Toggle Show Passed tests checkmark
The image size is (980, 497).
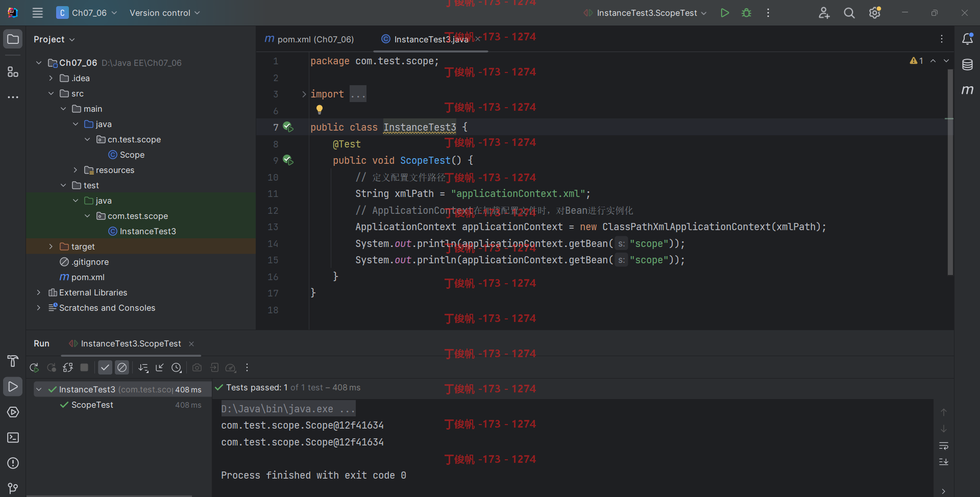[105, 367]
